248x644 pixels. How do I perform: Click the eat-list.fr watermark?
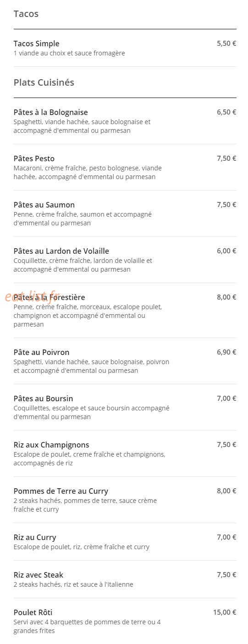[33, 296]
